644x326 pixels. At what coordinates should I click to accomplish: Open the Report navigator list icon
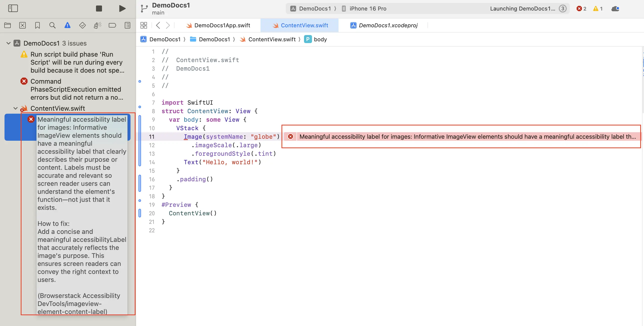(127, 25)
